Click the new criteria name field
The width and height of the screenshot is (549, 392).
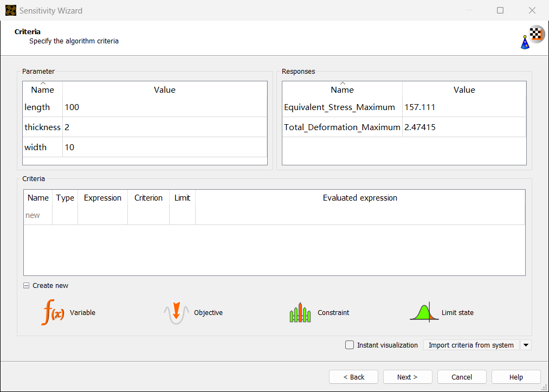tap(38, 215)
